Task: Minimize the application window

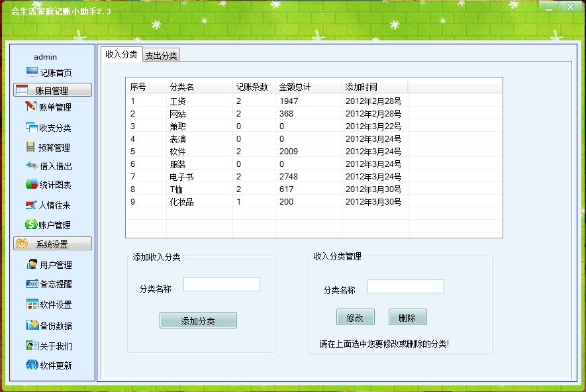Action: pyautogui.click(x=549, y=7)
